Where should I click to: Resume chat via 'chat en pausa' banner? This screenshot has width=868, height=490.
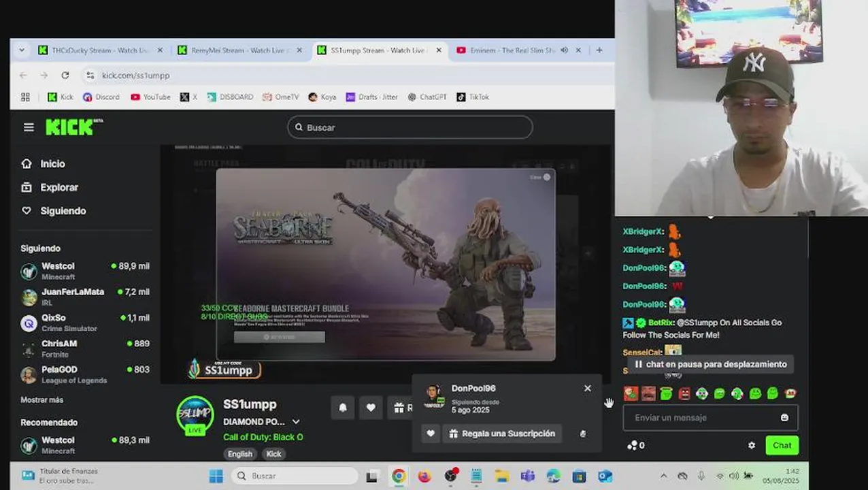pos(710,364)
